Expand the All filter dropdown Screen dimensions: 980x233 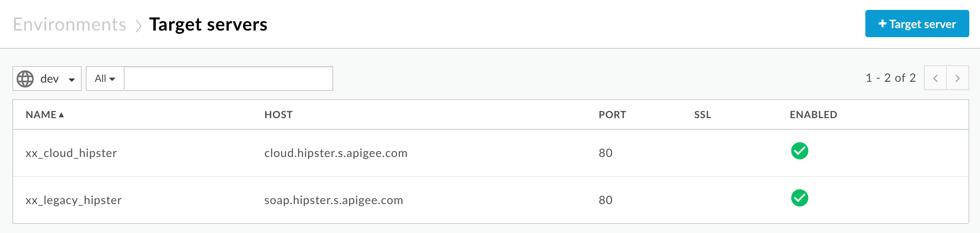tap(105, 78)
